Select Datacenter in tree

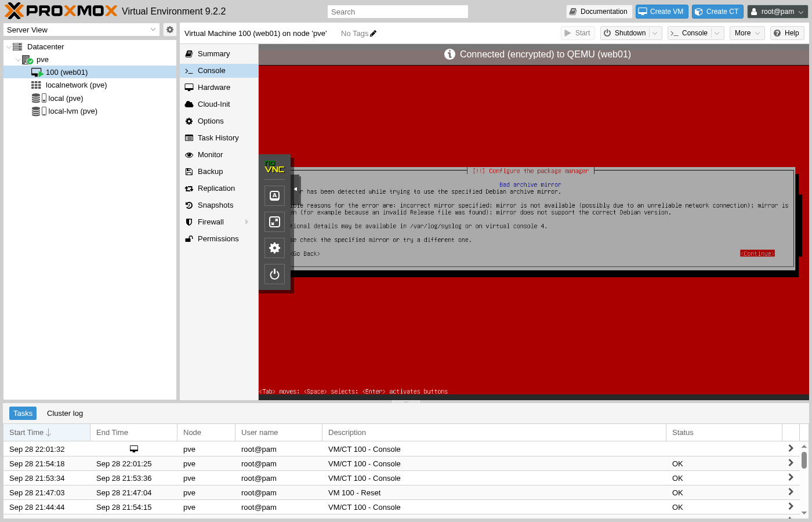coord(90,47)
